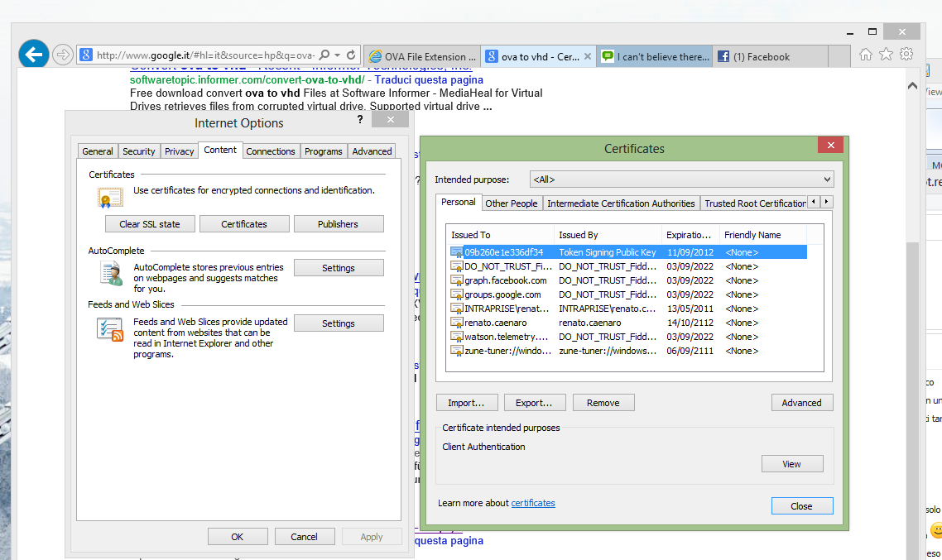The width and height of the screenshot is (942, 560).
Task: Select Intermediate Certification Authorities tab
Action: pyautogui.click(x=621, y=203)
